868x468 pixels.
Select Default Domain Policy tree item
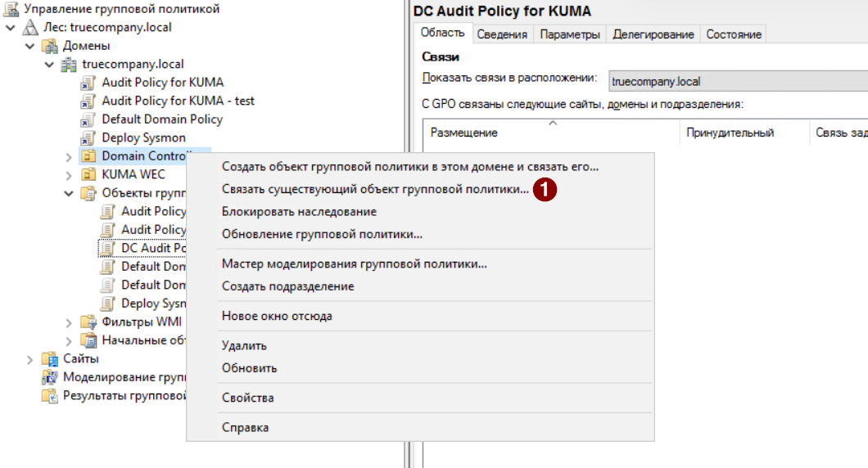[x=162, y=119]
